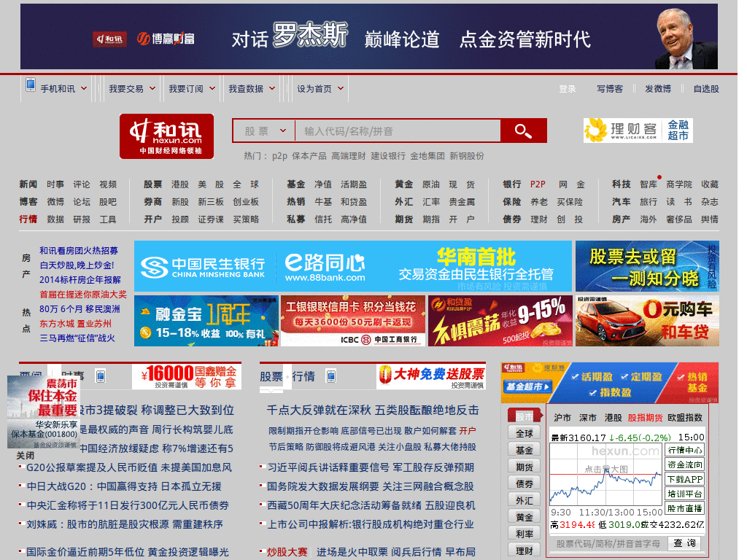Open the 融金宝 ad banner

[206, 321]
